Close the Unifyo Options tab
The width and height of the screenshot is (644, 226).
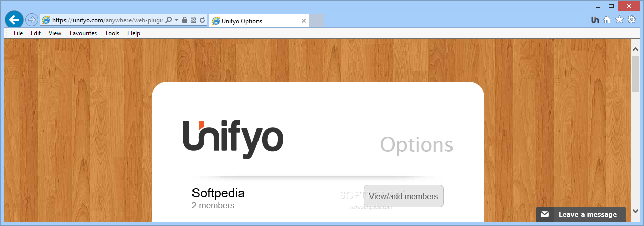click(x=304, y=21)
